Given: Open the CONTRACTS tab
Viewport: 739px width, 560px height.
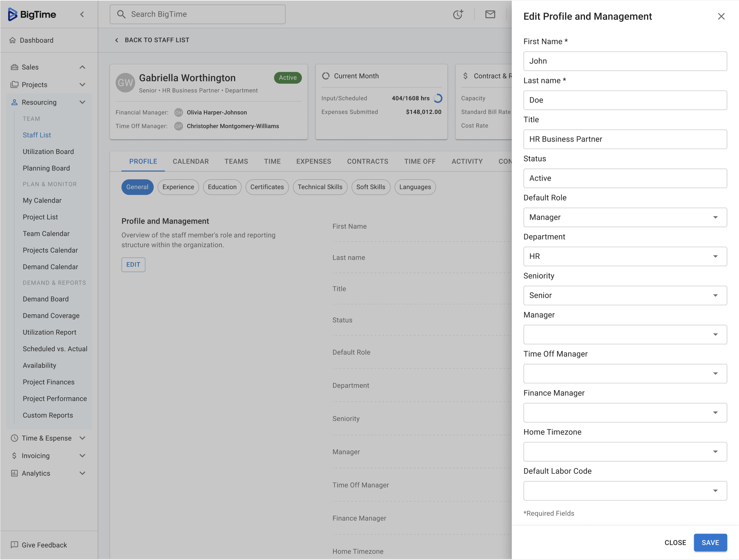Looking at the screenshot, I should coord(367,161).
